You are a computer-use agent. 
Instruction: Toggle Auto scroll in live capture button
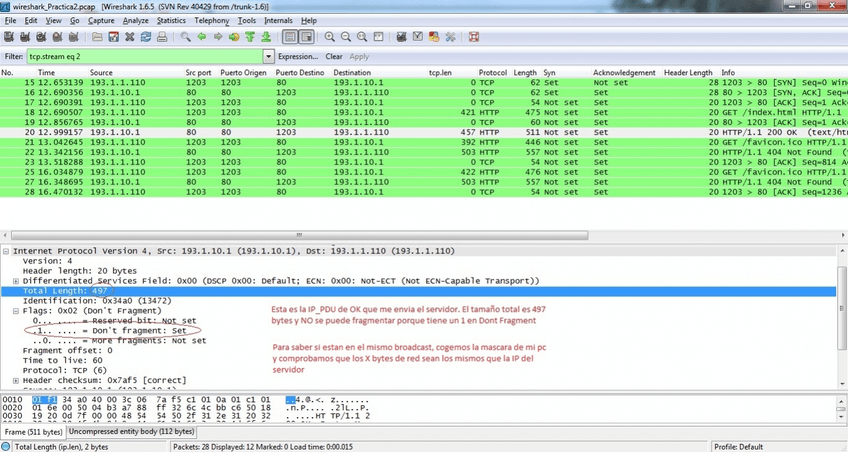pos(307,37)
